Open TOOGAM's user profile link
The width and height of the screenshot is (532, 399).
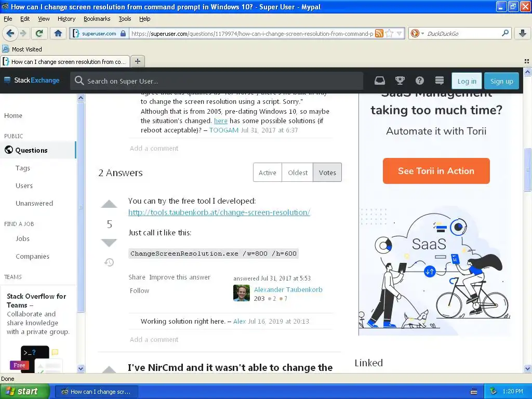coord(224,130)
